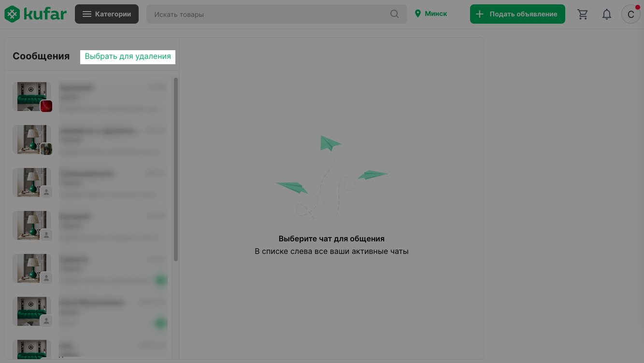Open the Категории menu
The width and height of the screenshot is (644, 363).
point(107,14)
